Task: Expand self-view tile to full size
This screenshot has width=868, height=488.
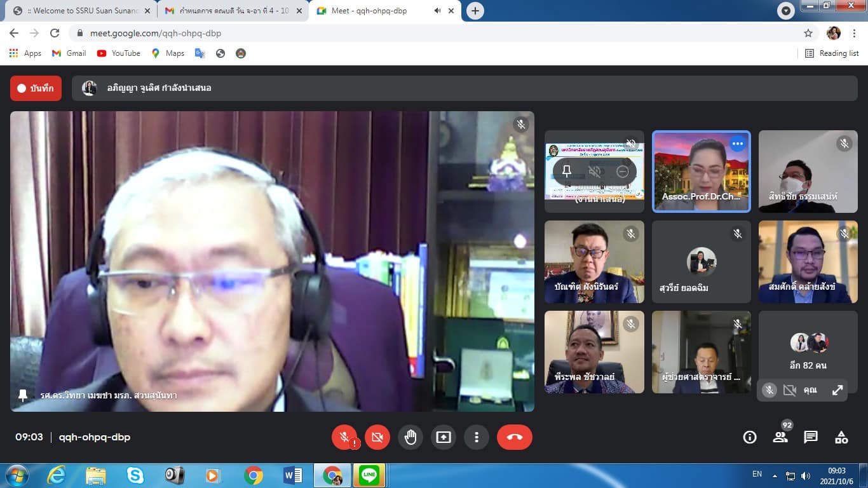Action: click(837, 390)
